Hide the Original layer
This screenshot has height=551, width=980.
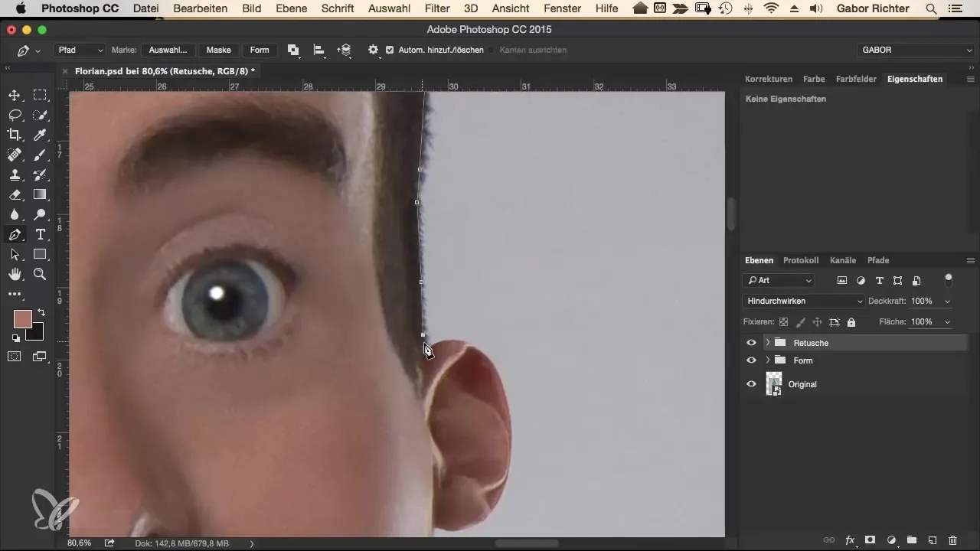pyautogui.click(x=751, y=384)
